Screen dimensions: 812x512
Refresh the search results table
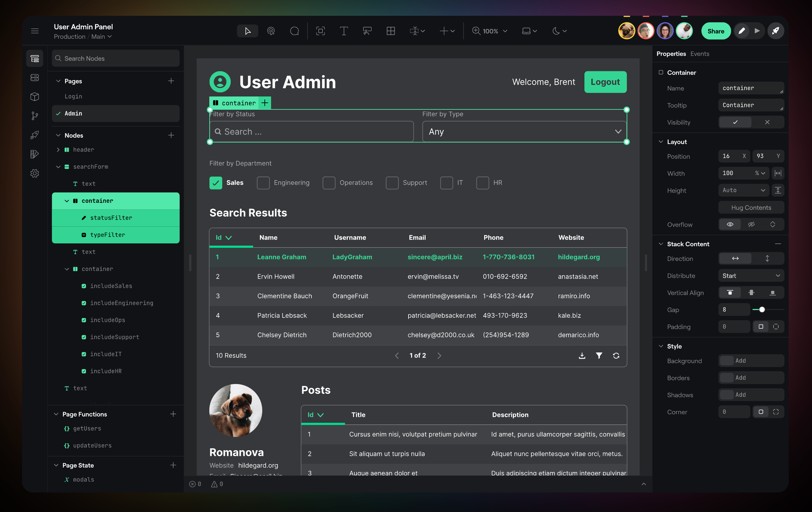click(616, 356)
